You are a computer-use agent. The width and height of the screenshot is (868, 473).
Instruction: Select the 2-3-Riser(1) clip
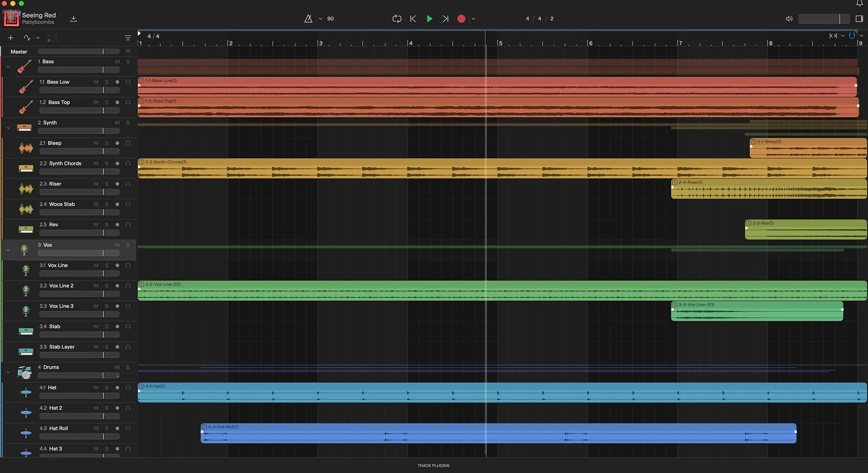point(769,189)
